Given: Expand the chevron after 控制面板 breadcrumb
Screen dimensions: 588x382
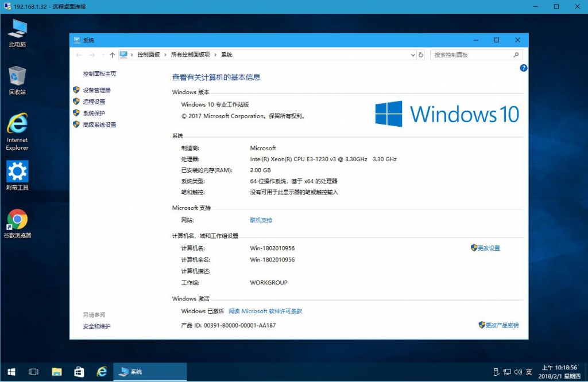Looking at the screenshot, I should pos(165,54).
